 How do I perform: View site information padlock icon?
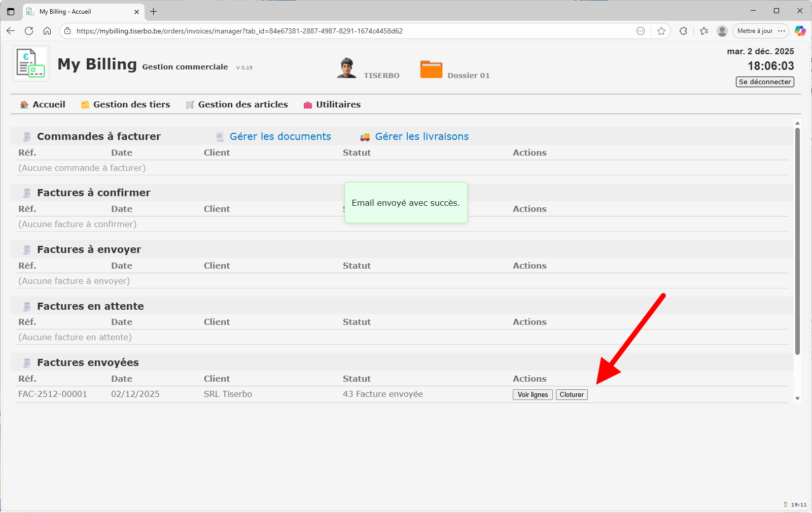(x=68, y=31)
